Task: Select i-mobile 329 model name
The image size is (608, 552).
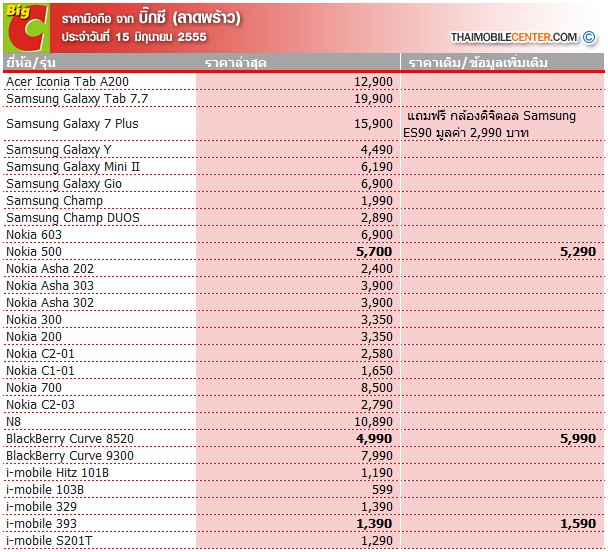Action: [41, 507]
